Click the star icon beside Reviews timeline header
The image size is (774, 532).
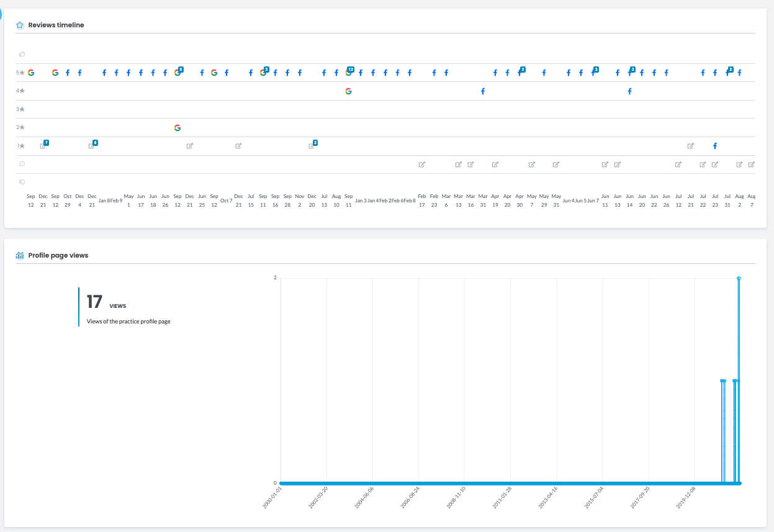(x=19, y=24)
